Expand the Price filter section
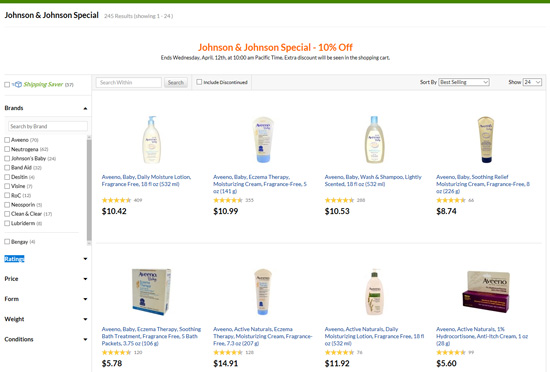The image size is (550, 372). pos(46,279)
